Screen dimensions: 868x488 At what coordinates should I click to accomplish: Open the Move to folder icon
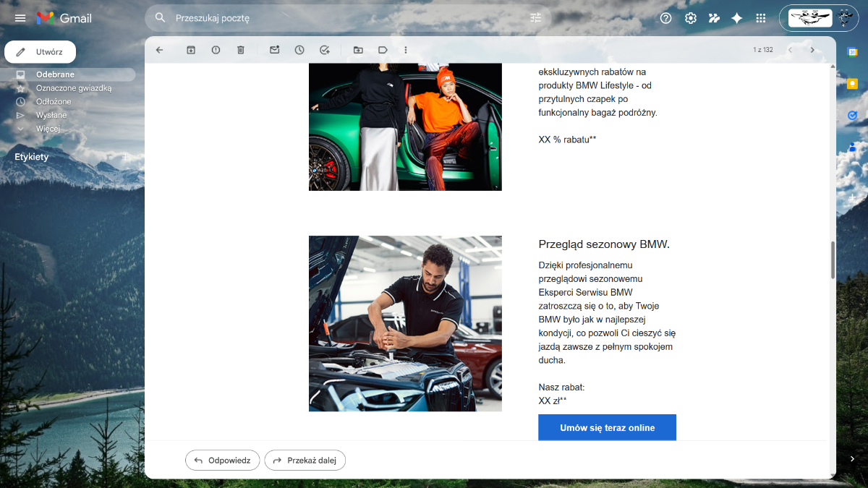point(358,50)
